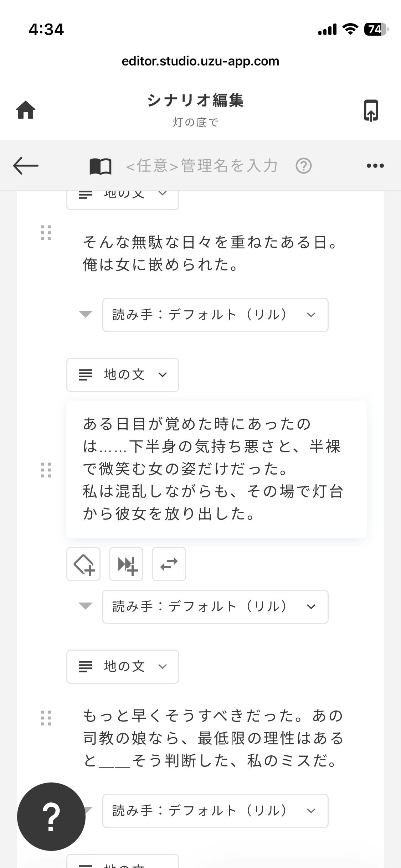Image resolution: width=401 pixels, height=868 pixels.
Task: Open the 読み手 dropdown below the action icons
Action: point(215,607)
